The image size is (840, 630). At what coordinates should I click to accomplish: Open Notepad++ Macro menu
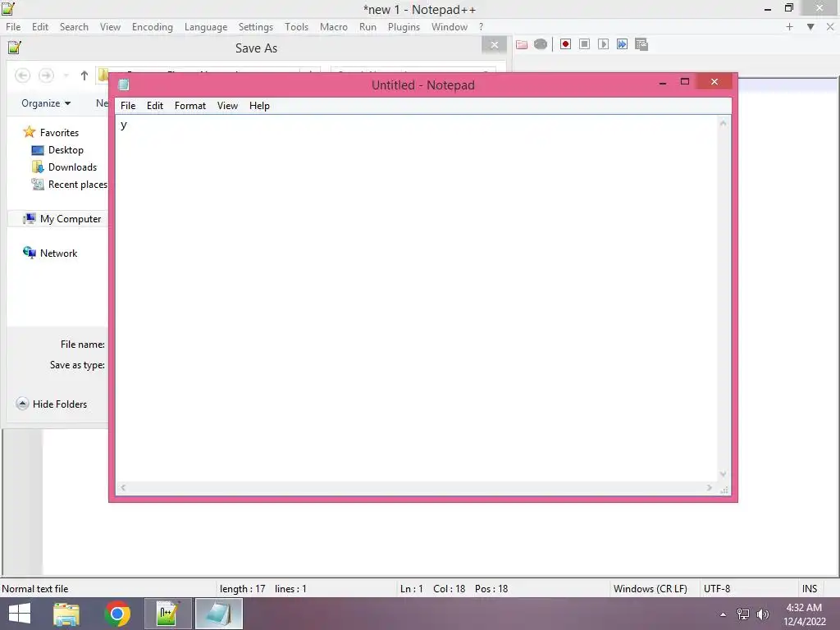click(334, 27)
